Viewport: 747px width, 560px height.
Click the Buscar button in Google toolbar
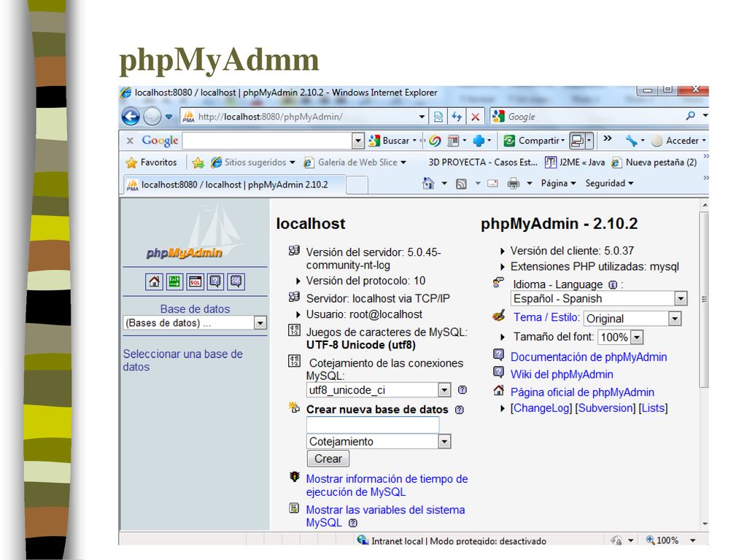pos(392,141)
